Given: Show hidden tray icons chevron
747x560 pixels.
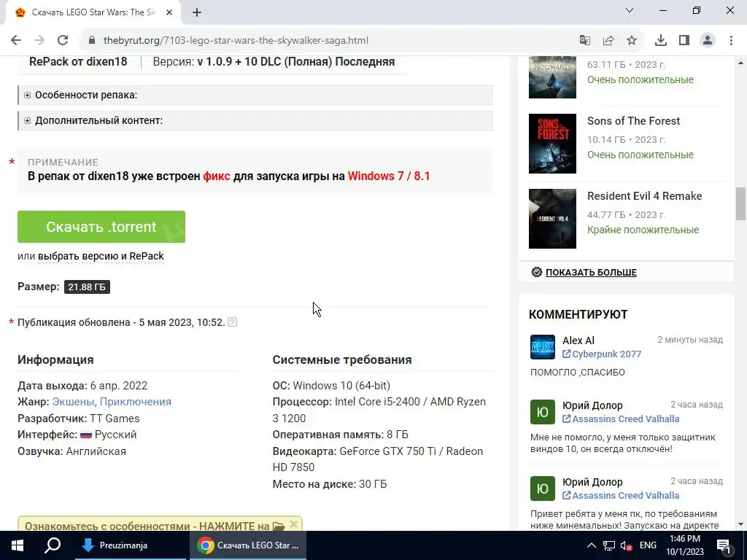Looking at the screenshot, I should (x=591, y=545).
